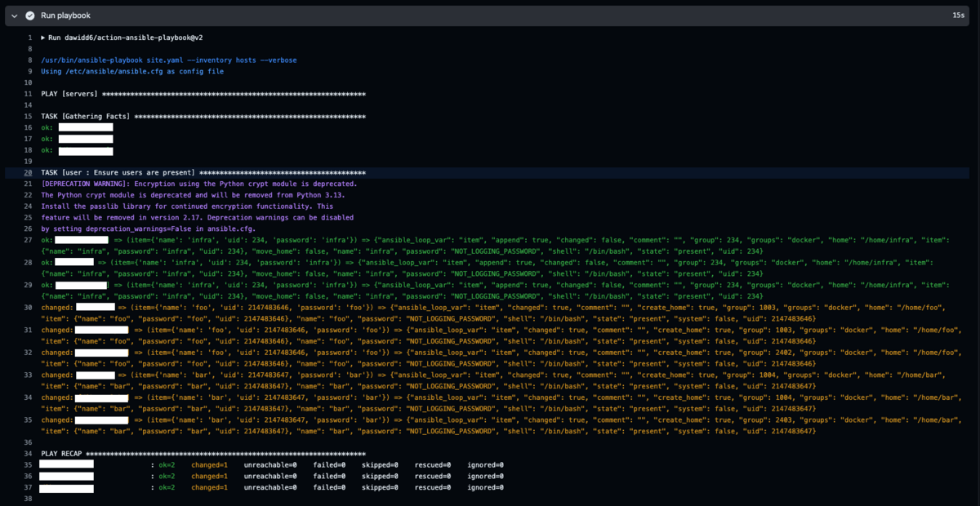The width and height of the screenshot is (980, 506).
Task: Click the [DEPRECATION WARNING] log line
Action: click(199, 184)
